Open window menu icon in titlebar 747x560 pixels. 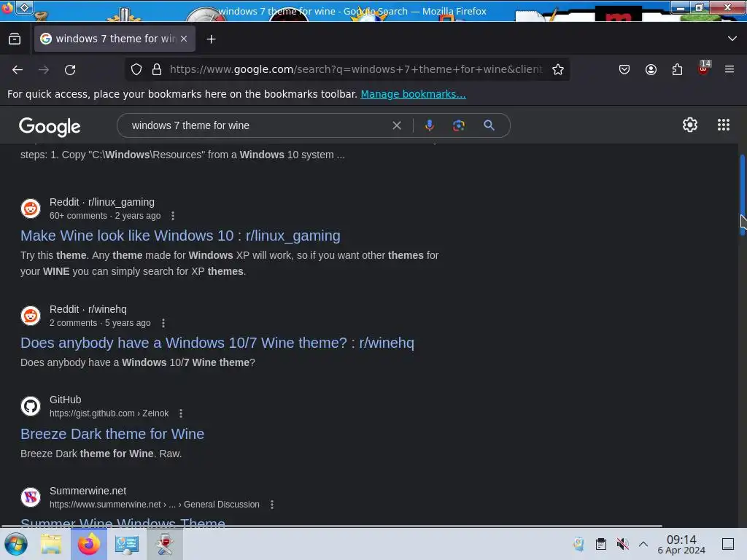point(7,7)
